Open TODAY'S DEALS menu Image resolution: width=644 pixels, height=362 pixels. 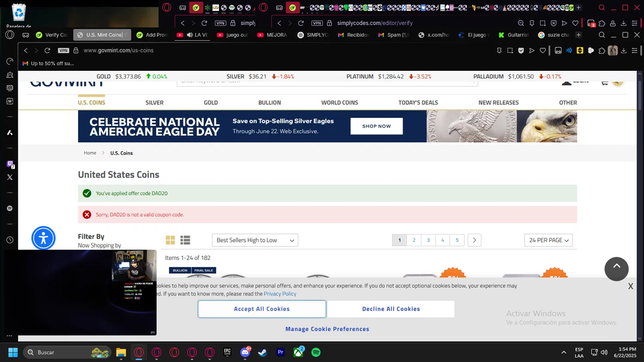click(x=418, y=103)
